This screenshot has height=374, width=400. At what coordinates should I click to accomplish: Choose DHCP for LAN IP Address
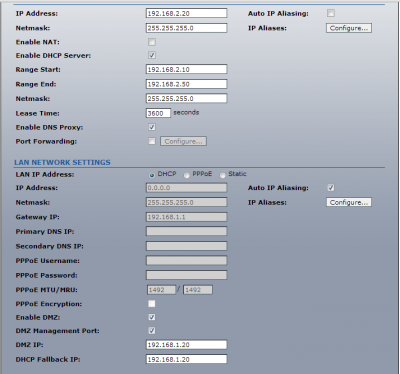[152, 175]
